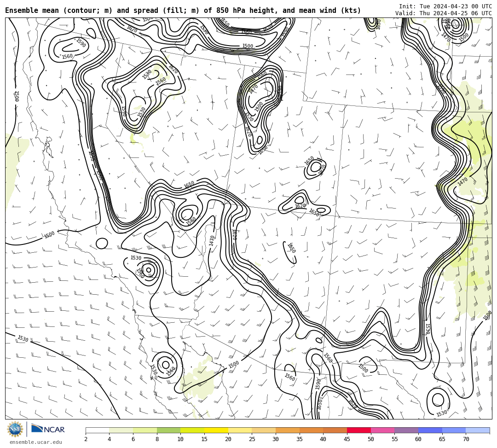Click the colorbar tick label 55
Image resolution: width=497 pixels, height=448 pixels.
pyautogui.click(x=395, y=439)
